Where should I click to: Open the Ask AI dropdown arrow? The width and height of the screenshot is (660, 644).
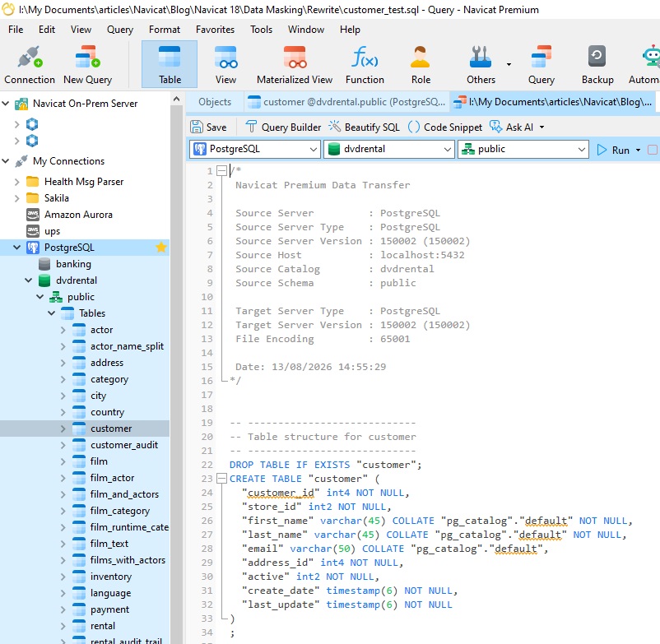click(541, 127)
